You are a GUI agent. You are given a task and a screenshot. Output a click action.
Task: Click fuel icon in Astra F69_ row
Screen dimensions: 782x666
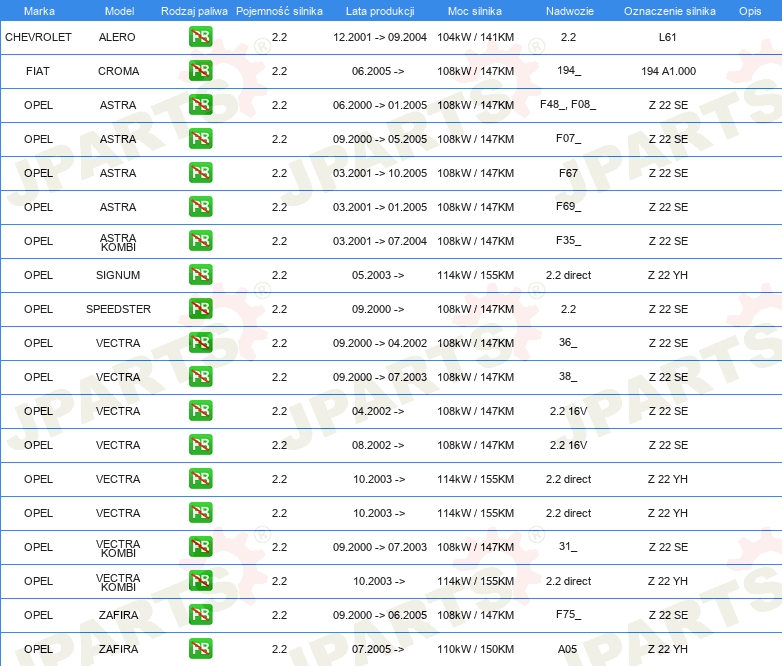coord(200,207)
